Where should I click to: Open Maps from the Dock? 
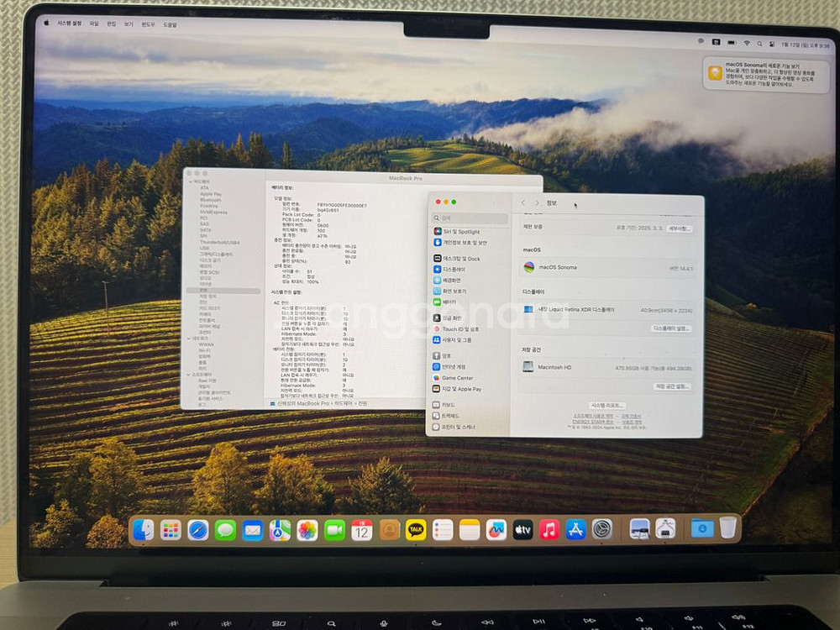coord(280,530)
